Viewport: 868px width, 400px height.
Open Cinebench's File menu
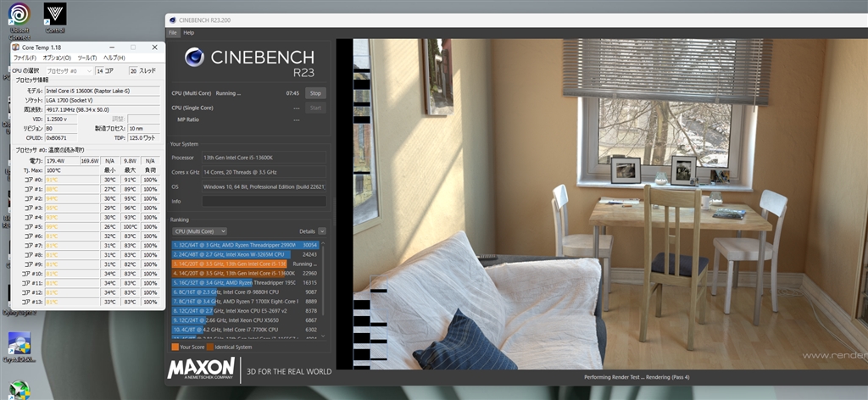(173, 33)
